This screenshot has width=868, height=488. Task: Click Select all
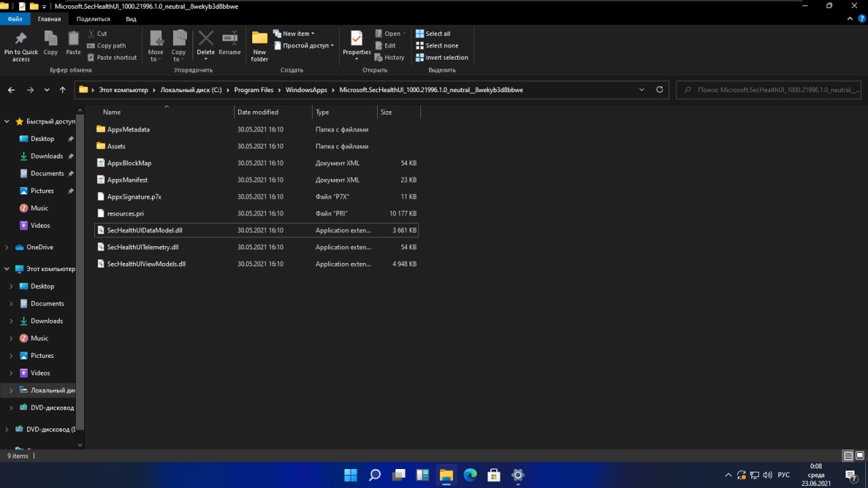(x=433, y=33)
